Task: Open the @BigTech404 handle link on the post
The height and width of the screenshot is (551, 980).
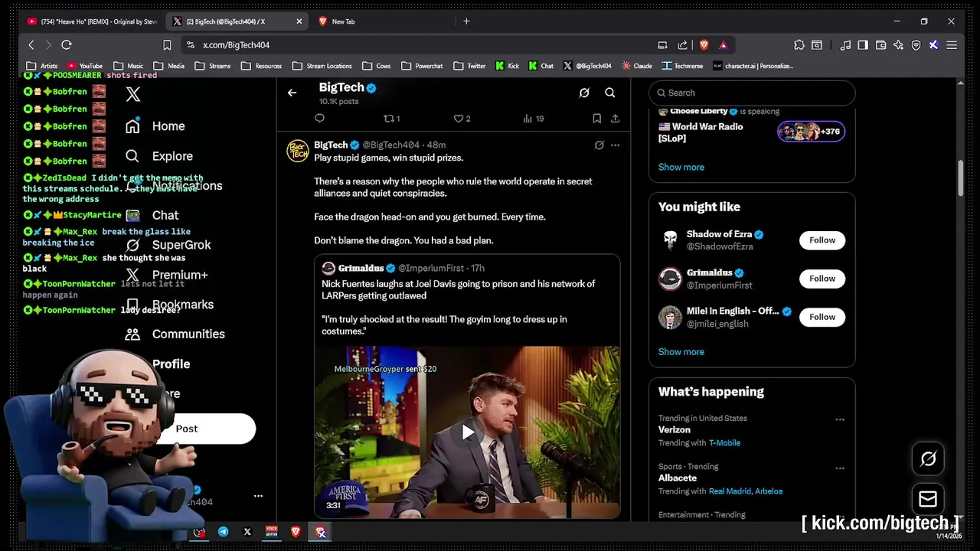Action: point(390,145)
